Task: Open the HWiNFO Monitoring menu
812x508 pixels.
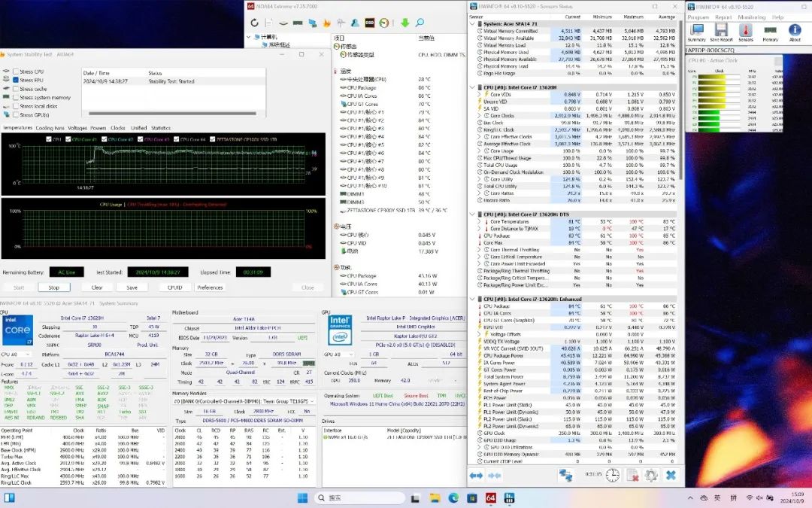Action: (x=751, y=17)
